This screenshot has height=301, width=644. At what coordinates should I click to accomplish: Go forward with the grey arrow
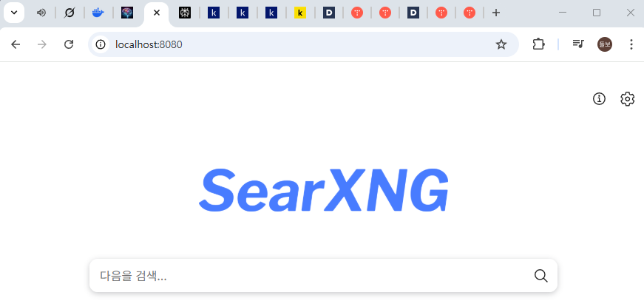(42, 44)
